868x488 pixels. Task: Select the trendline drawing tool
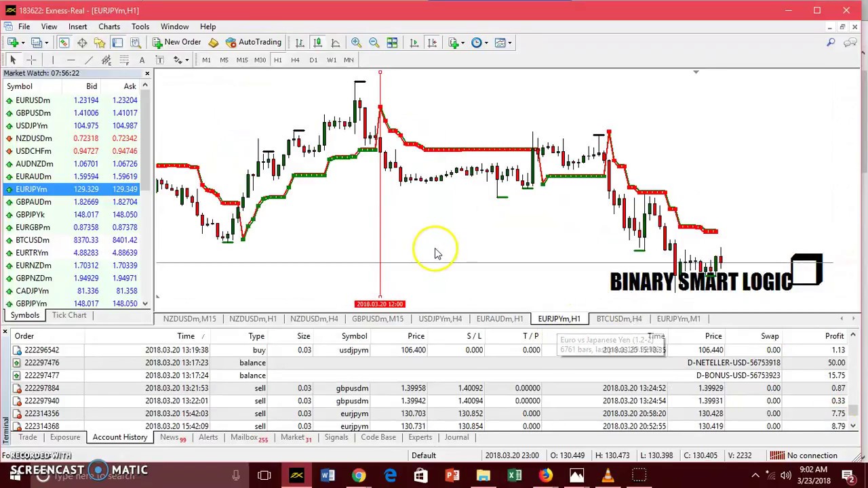[88, 60]
